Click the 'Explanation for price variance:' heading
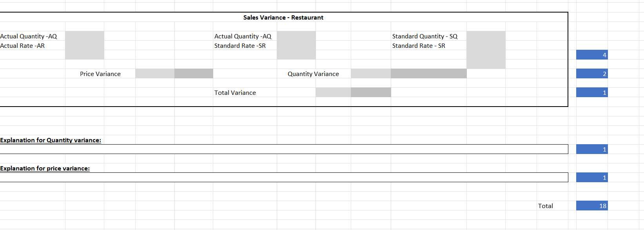Screen dimensions: 644x230 click(45, 168)
